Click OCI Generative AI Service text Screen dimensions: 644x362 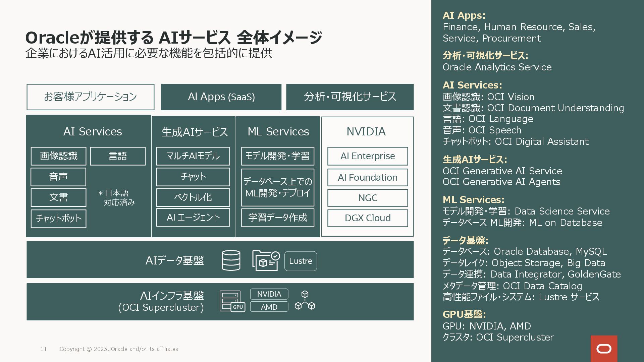[x=502, y=171]
